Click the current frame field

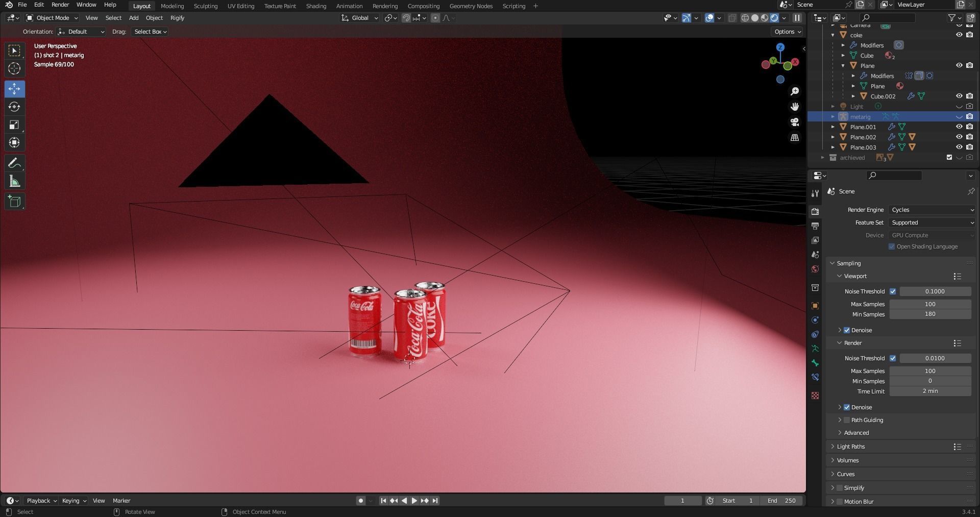(x=682, y=501)
